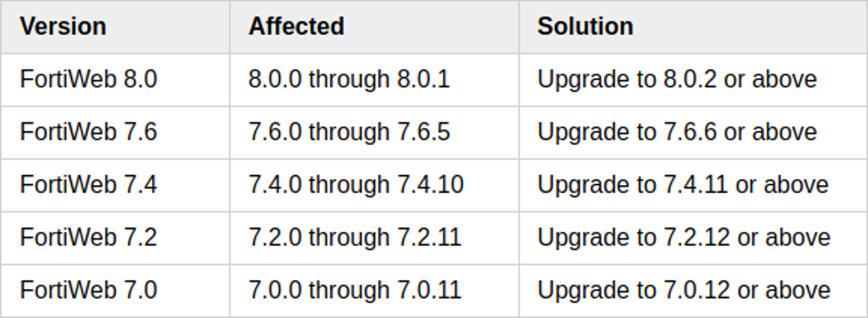The image size is (868, 318).
Task: Click the Affected column header
Action: click(x=296, y=27)
